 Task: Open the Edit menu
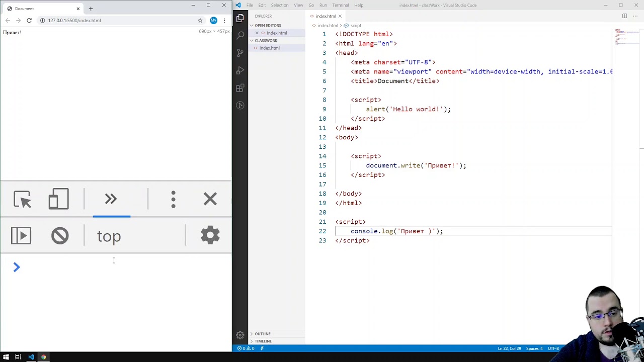click(x=262, y=5)
